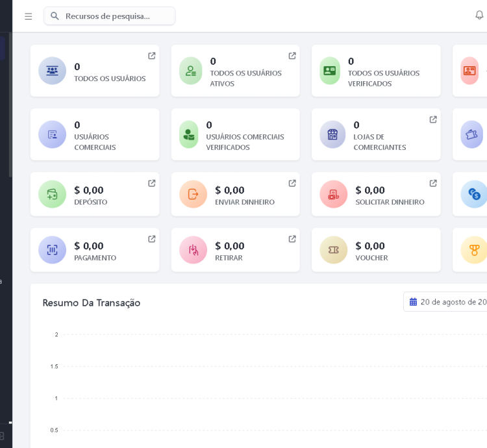The height and width of the screenshot is (448, 487).
Task: Click the magnifier search icon
Action: click(x=55, y=16)
